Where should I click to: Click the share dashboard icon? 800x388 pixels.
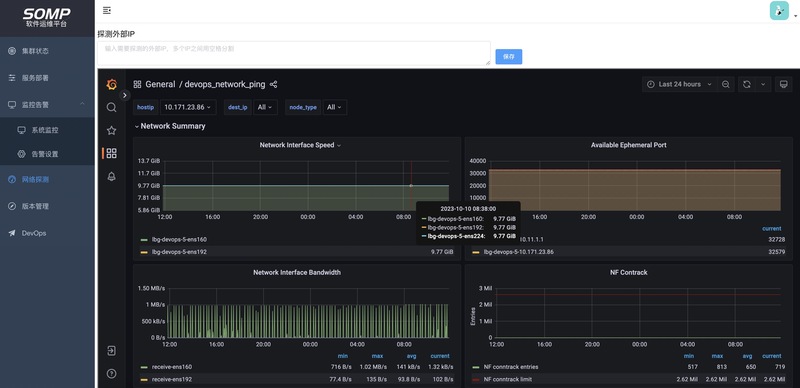tap(273, 84)
